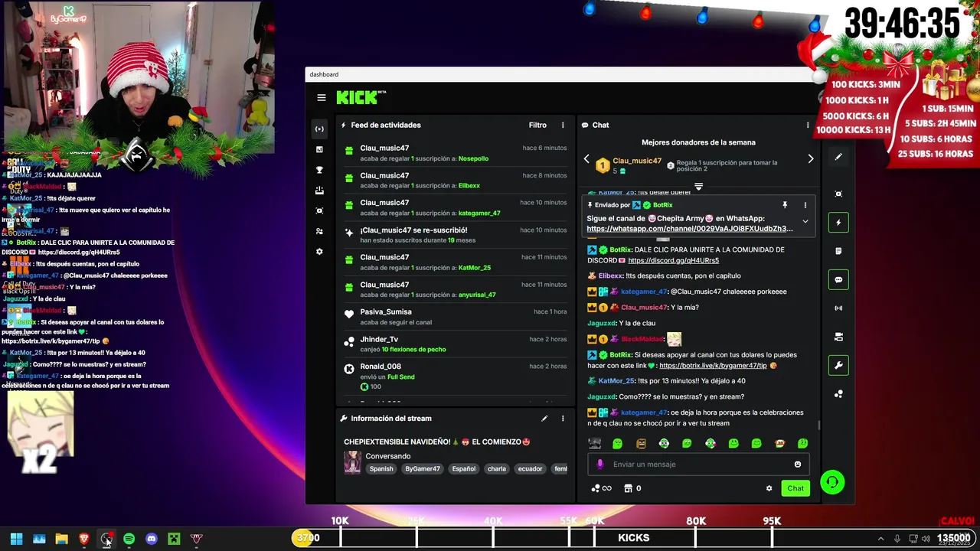Select the ByGamer47 tag chip

[423, 469]
